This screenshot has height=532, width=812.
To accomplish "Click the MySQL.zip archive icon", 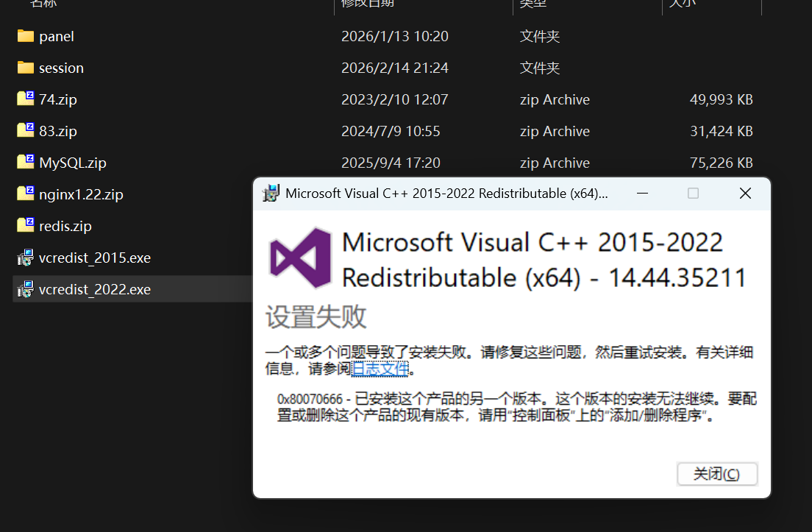I will [25, 162].
